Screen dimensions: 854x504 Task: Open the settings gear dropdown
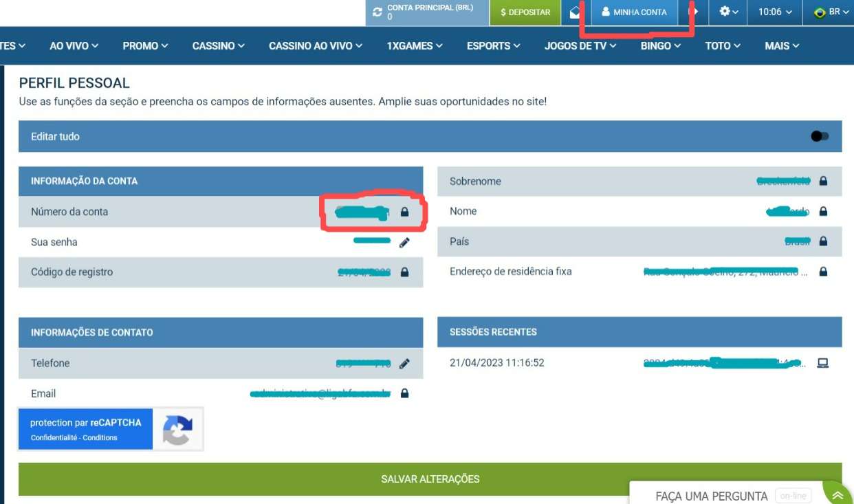tap(728, 12)
